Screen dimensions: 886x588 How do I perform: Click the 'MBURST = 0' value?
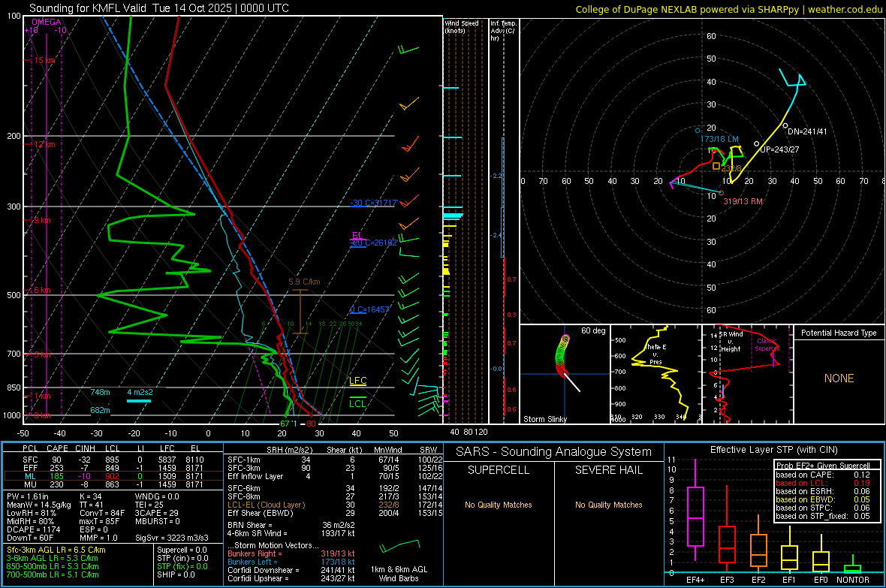pyautogui.click(x=157, y=521)
